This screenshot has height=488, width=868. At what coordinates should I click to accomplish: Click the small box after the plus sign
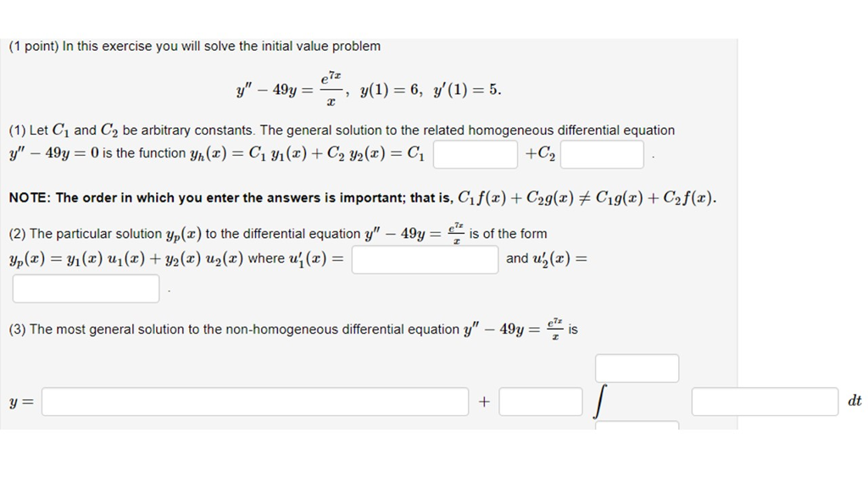click(x=540, y=400)
